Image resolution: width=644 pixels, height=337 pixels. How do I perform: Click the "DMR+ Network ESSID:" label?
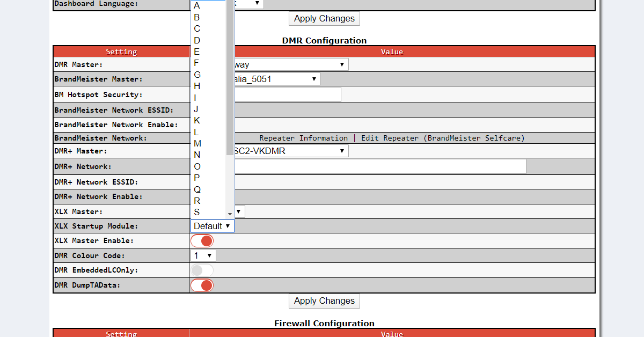click(x=97, y=182)
